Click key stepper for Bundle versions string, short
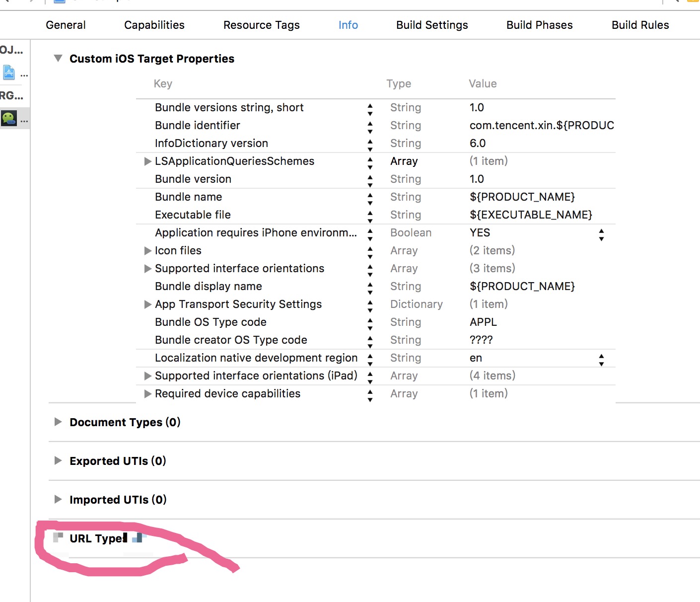 coord(370,109)
